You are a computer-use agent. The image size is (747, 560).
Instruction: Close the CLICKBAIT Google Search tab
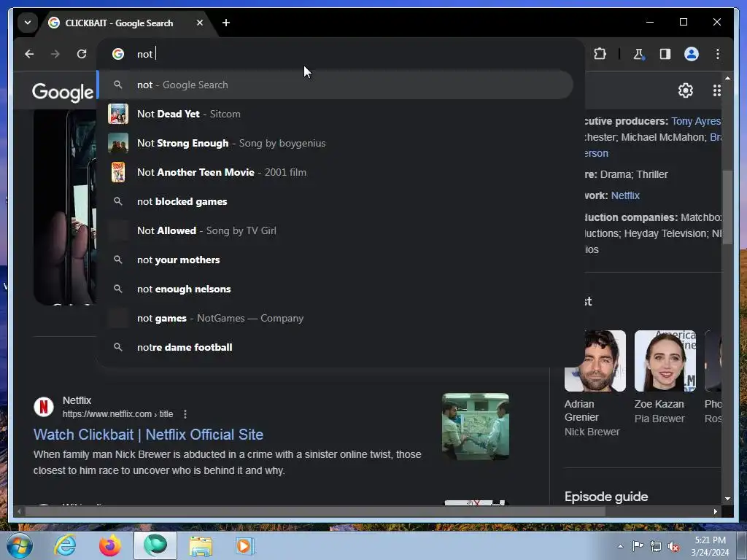click(x=200, y=23)
